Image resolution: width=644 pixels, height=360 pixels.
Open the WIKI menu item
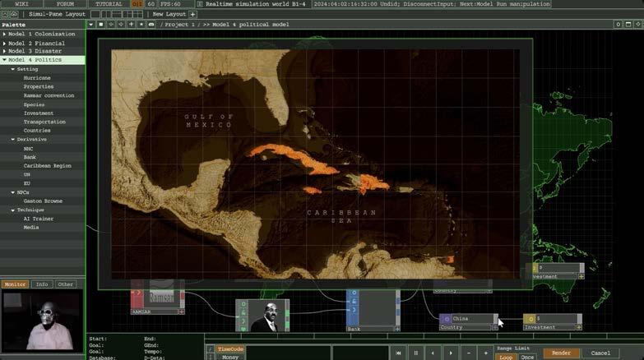pyautogui.click(x=21, y=3)
